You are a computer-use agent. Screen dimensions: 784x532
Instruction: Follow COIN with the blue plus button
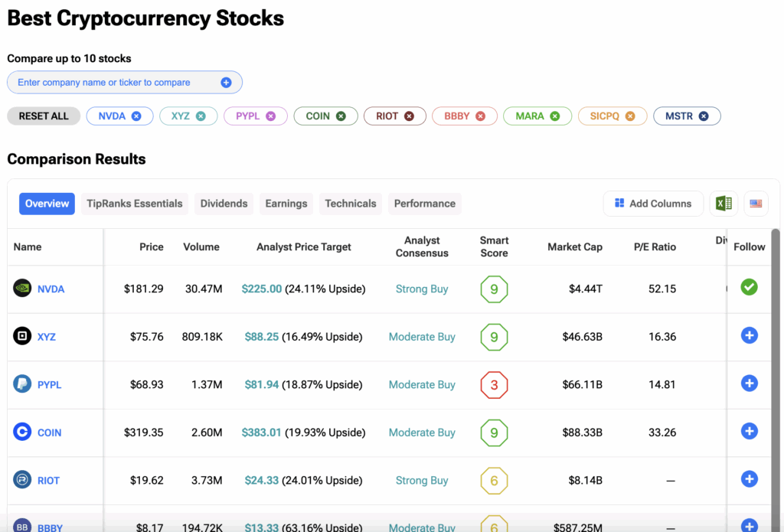coord(749,432)
